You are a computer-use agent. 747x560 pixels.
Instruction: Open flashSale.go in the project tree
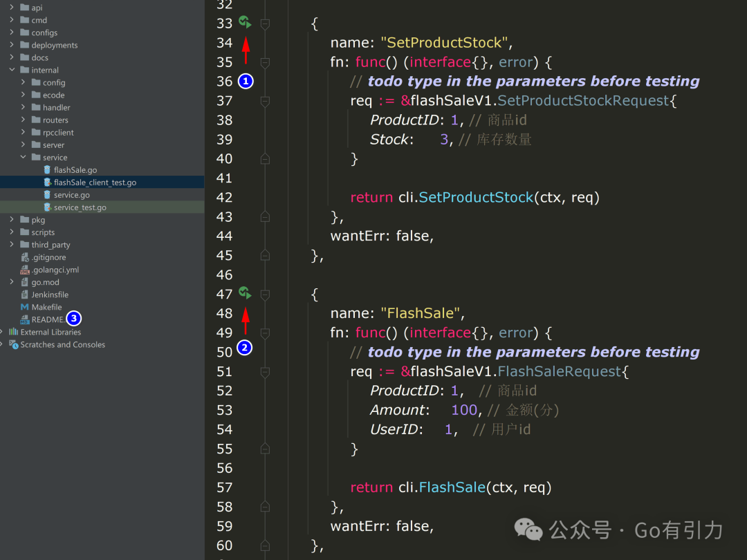75,170
